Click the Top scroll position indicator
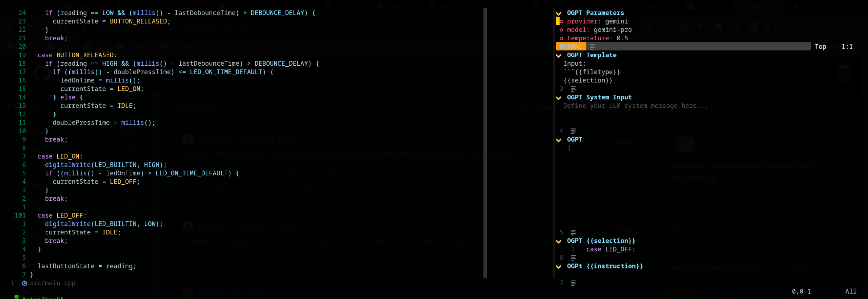This screenshot has width=868, height=299. click(820, 46)
